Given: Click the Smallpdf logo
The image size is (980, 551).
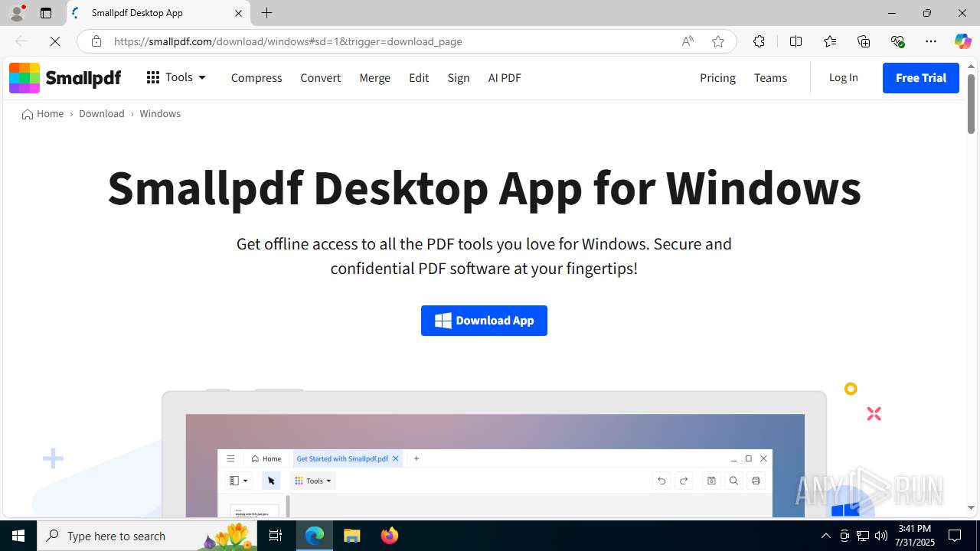Looking at the screenshot, I should [x=65, y=77].
